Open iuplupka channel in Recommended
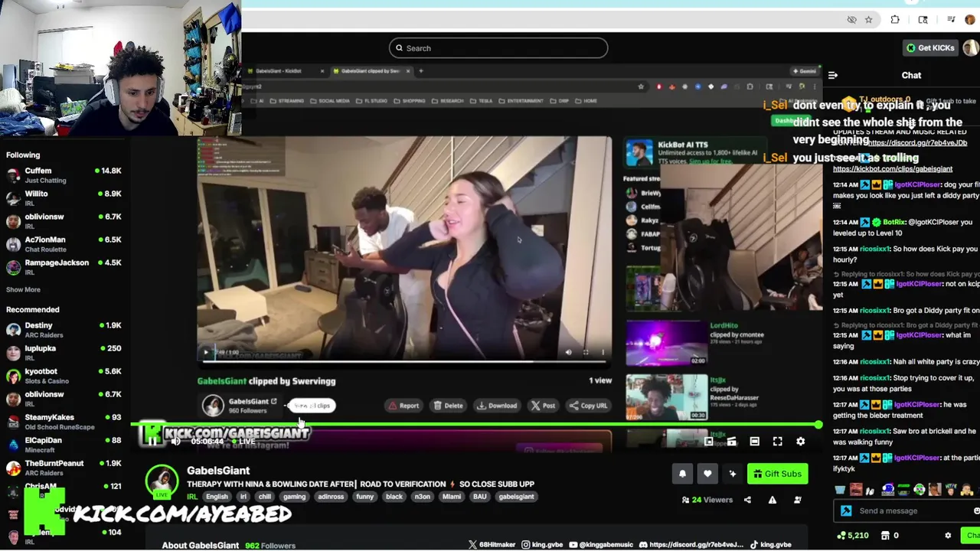 coord(64,353)
